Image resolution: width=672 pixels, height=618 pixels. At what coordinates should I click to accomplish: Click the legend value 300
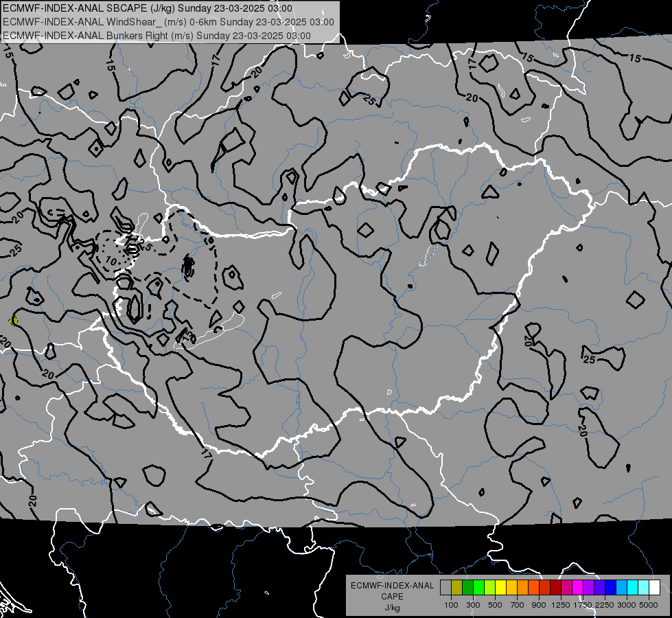473,605
